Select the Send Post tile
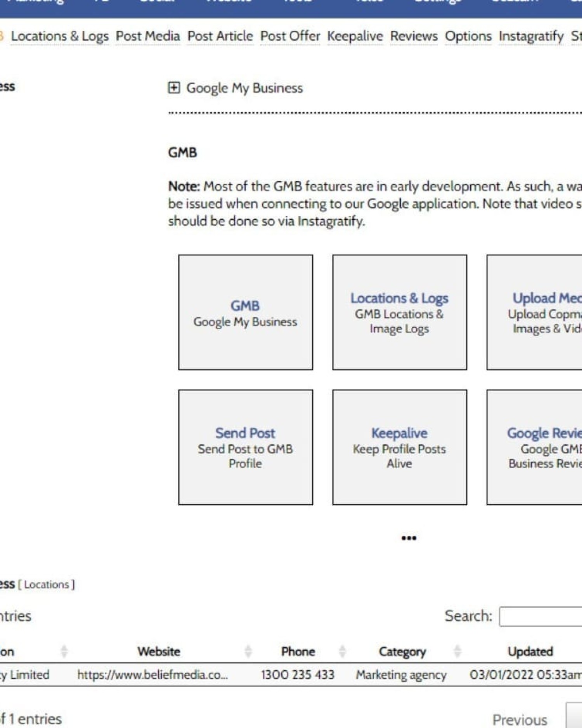This screenshot has height=728, width=582. (x=245, y=447)
